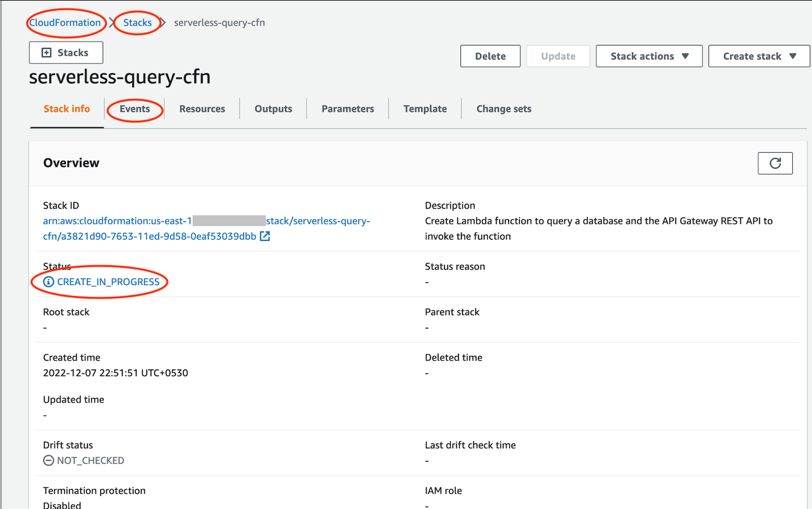Image resolution: width=812 pixels, height=509 pixels.
Task: Click the Delete stack button
Action: click(x=490, y=56)
